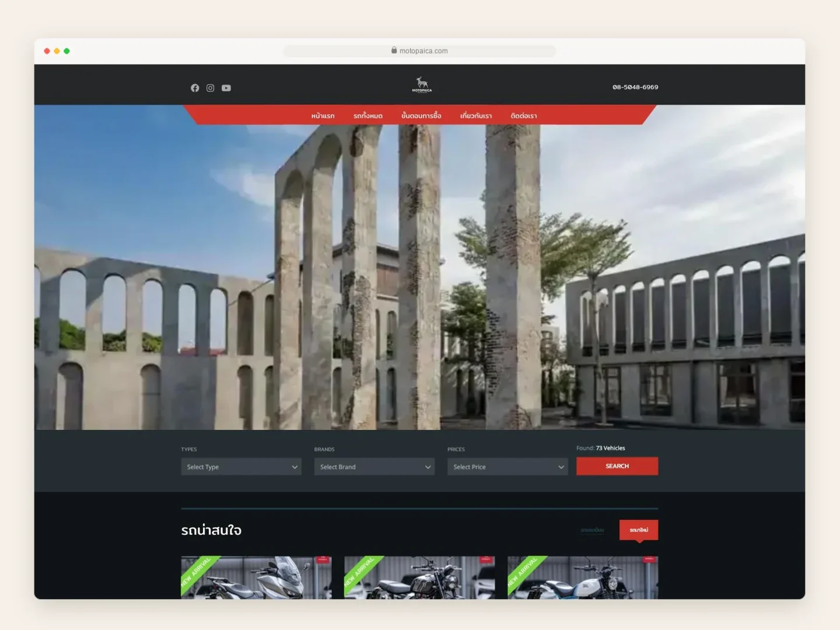Click the Motopaica deer logo
The height and width of the screenshot is (630, 840).
[x=422, y=85]
